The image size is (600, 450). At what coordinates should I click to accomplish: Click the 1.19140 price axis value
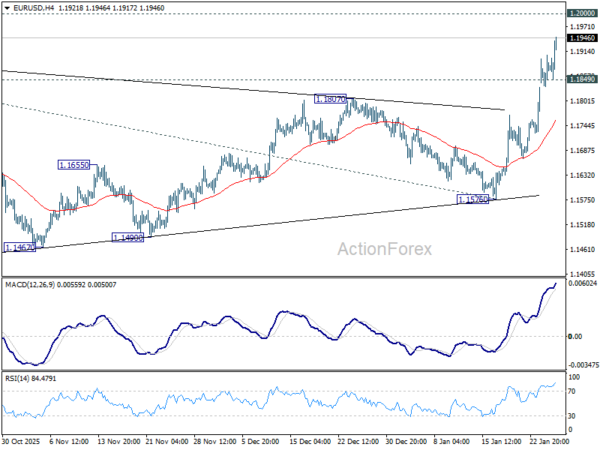(582, 52)
